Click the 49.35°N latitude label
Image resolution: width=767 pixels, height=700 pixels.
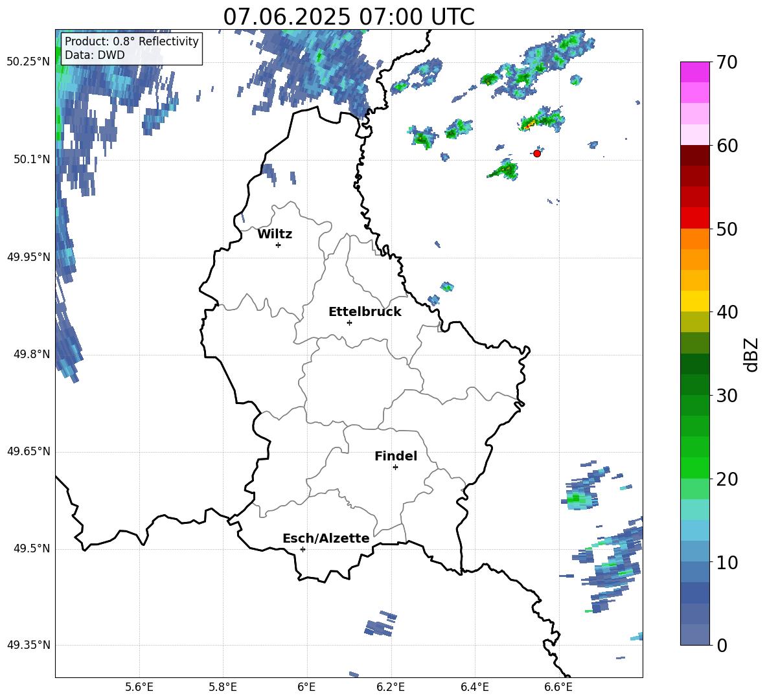coord(29,645)
